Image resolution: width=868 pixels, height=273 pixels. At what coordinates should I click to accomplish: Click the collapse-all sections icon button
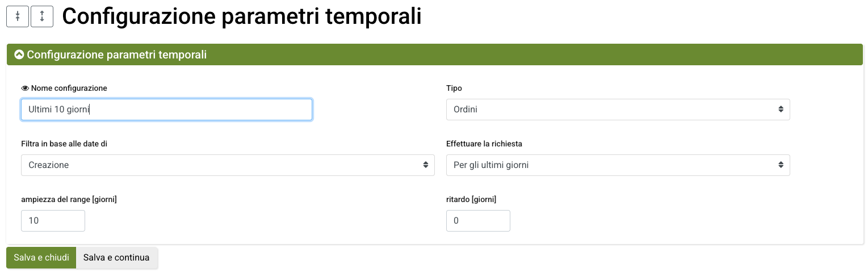(x=18, y=16)
